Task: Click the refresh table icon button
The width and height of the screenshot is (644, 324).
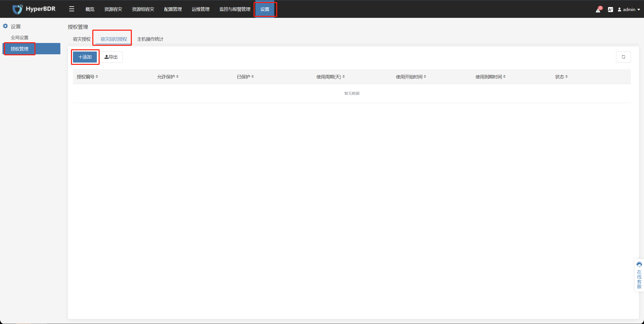Action: click(623, 57)
